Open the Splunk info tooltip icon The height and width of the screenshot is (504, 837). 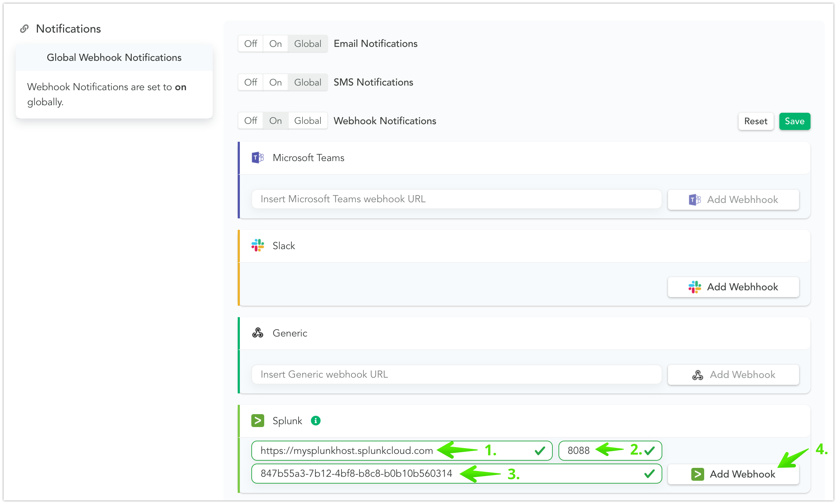coord(315,421)
